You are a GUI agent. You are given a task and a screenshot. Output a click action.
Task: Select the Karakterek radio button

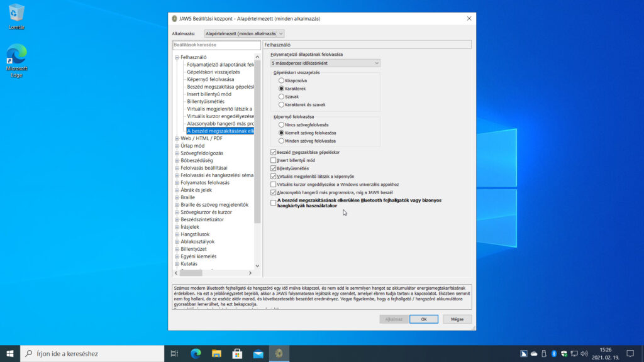click(x=281, y=89)
